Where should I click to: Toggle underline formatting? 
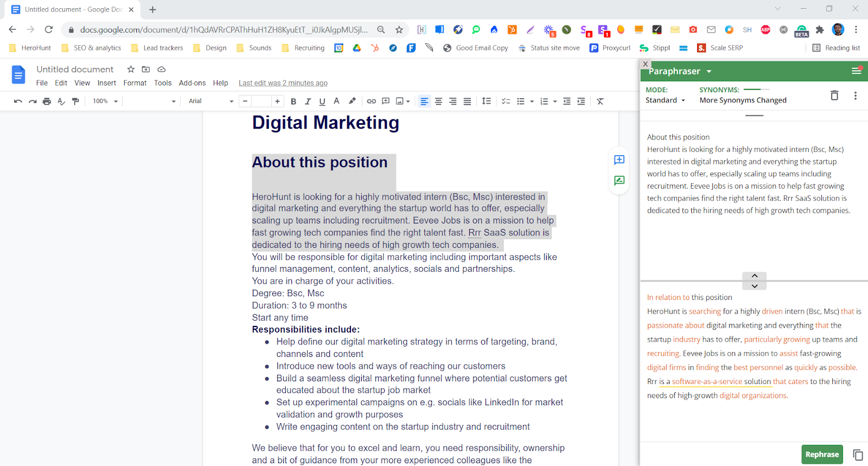coord(322,101)
